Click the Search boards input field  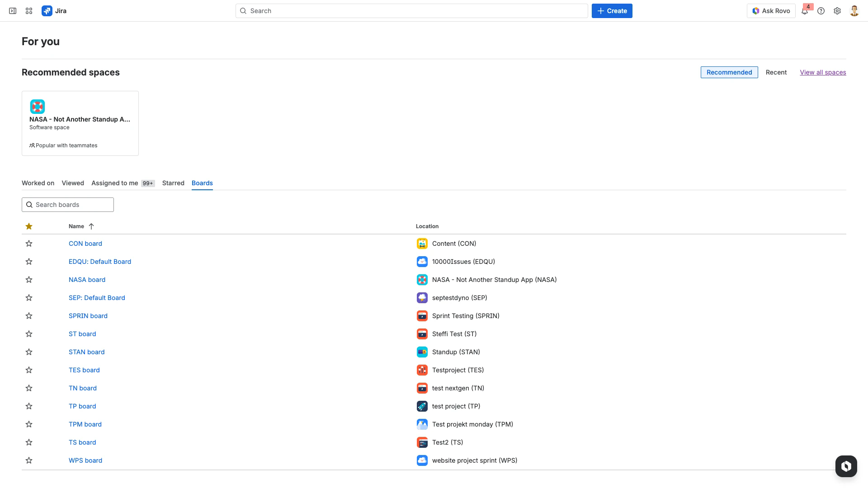tap(67, 205)
